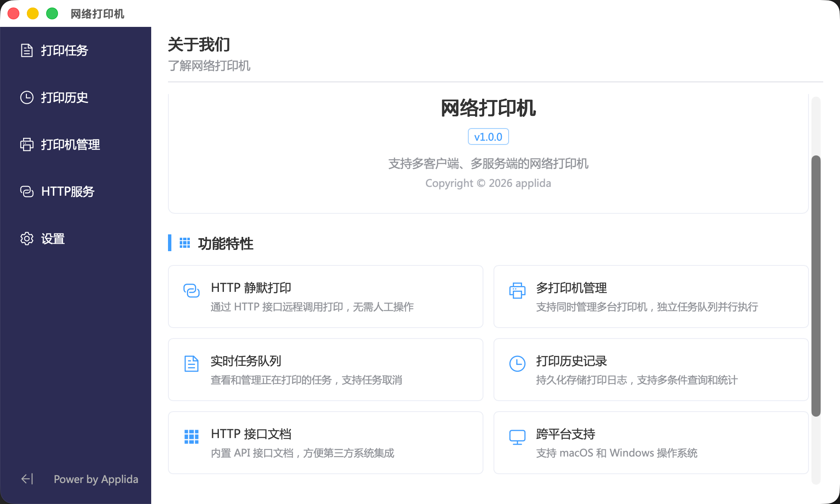Open 设置 from the sidebar
Viewport: 840px width, 504px height.
[76, 239]
